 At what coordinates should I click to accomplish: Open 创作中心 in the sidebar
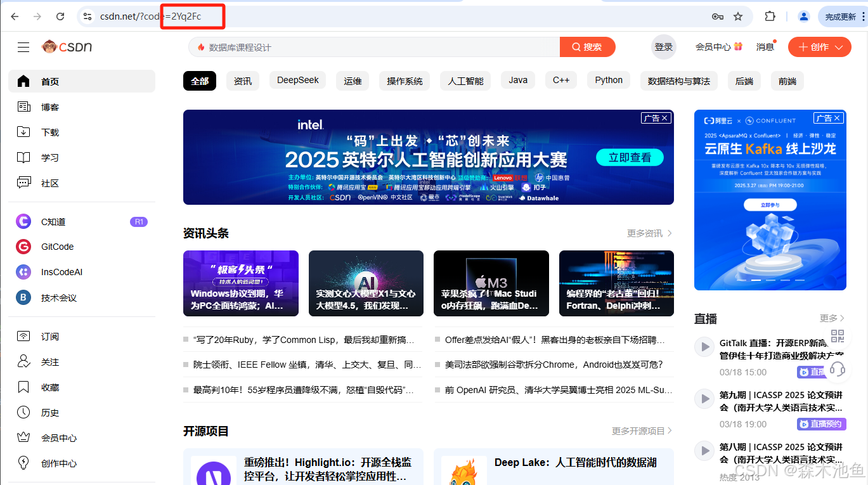pyautogui.click(x=82, y=463)
